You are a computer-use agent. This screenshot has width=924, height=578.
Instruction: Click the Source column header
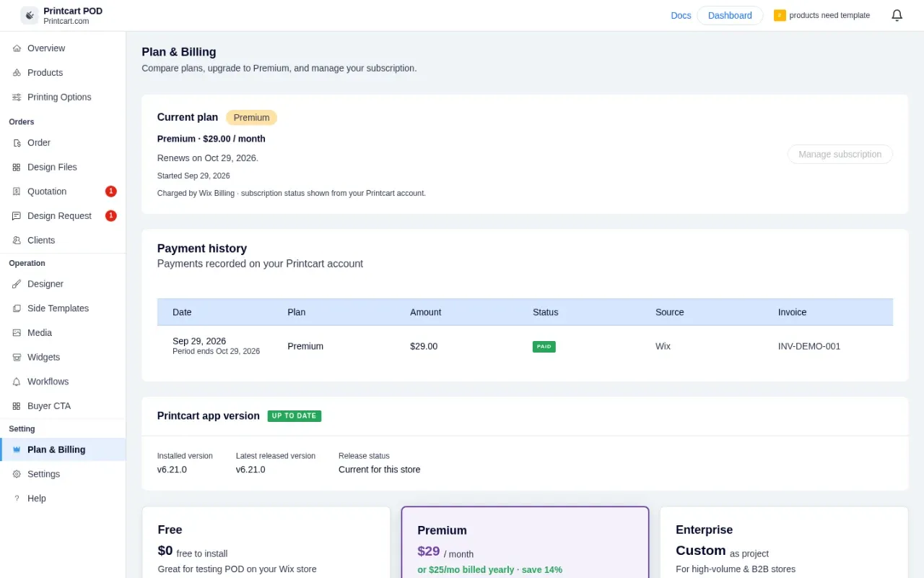pyautogui.click(x=670, y=312)
